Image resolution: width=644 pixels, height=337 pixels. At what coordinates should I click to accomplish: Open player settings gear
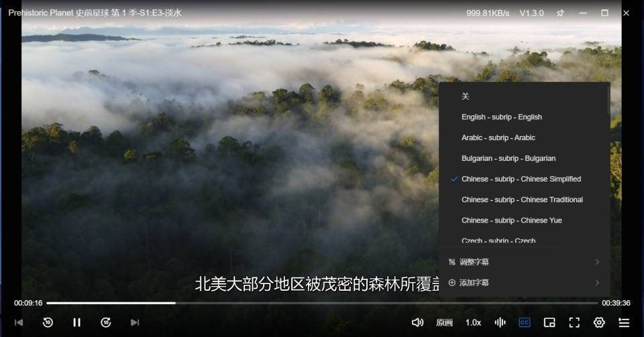pyautogui.click(x=599, y=322)
